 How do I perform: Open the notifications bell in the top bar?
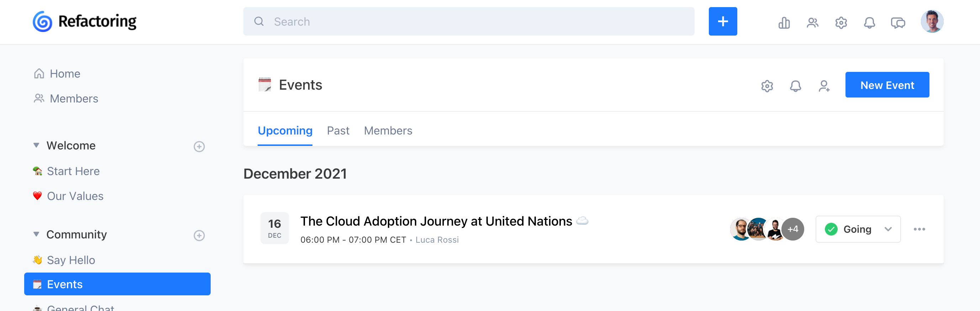click(x=870, y=22)
